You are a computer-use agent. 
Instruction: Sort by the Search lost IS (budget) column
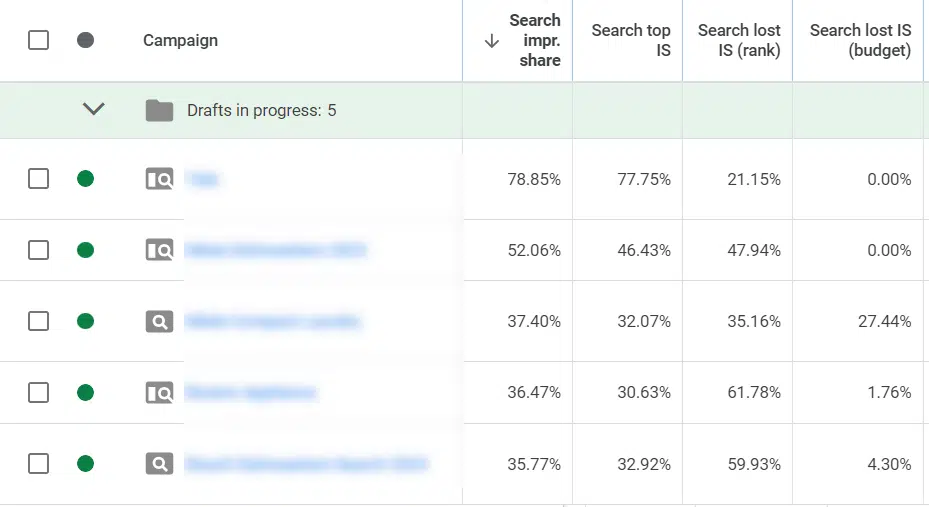click(860, 40)
